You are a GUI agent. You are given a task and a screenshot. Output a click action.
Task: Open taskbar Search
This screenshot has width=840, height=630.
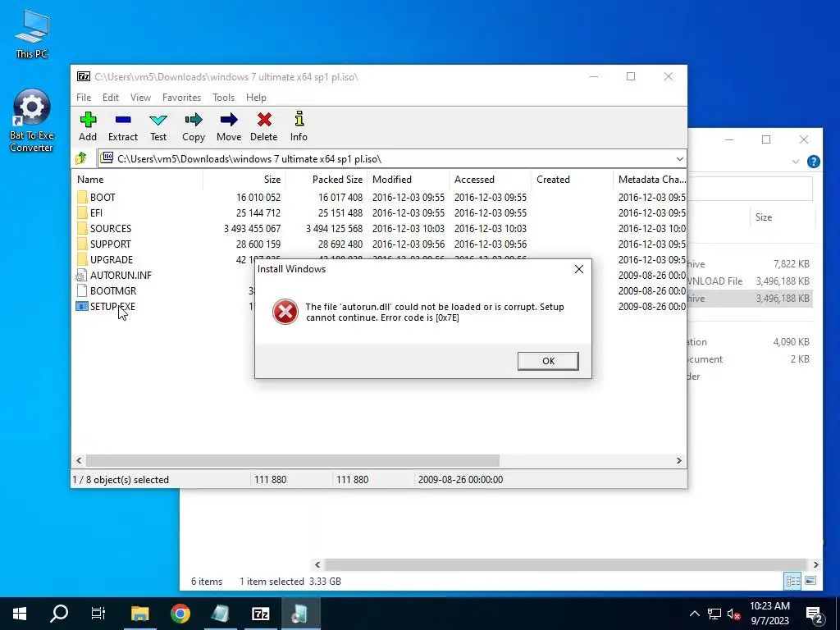(59, 614)
